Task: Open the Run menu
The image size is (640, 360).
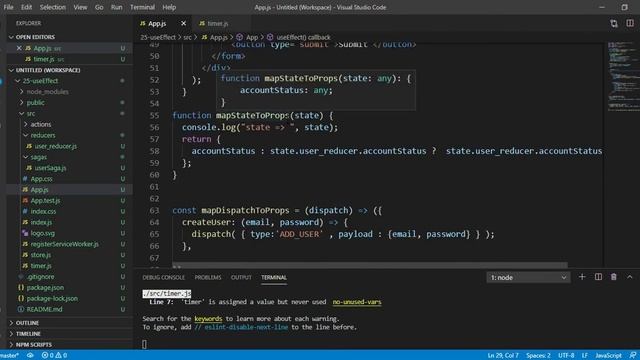Action: (116, 7)
